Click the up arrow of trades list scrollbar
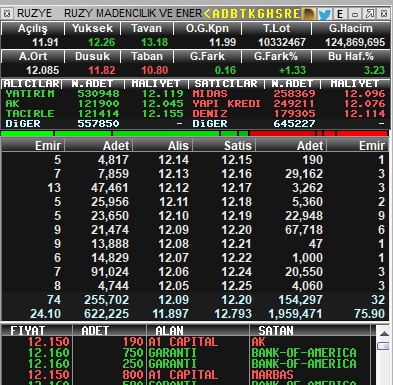 tap(384, 334)
